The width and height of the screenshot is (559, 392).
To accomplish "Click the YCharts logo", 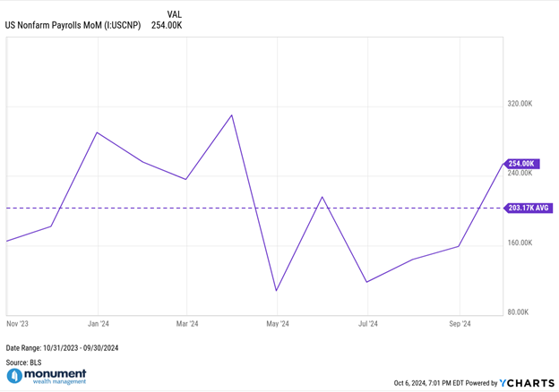I will [x=527, y=383].
